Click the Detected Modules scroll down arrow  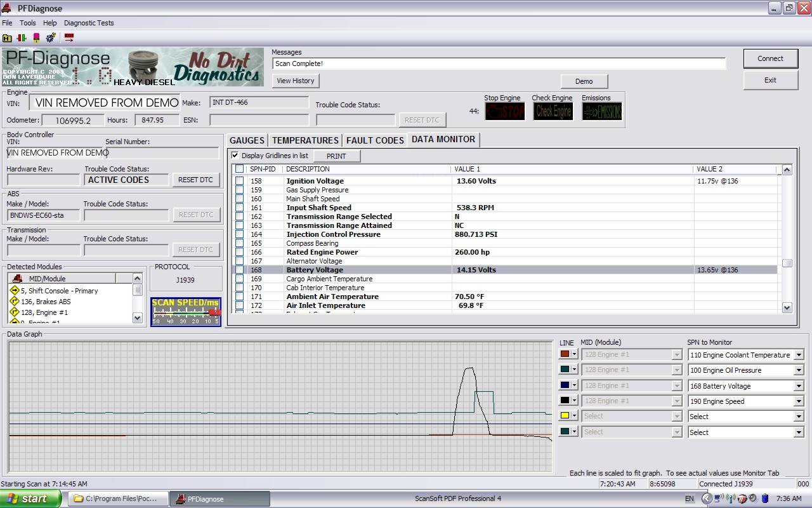138,317
